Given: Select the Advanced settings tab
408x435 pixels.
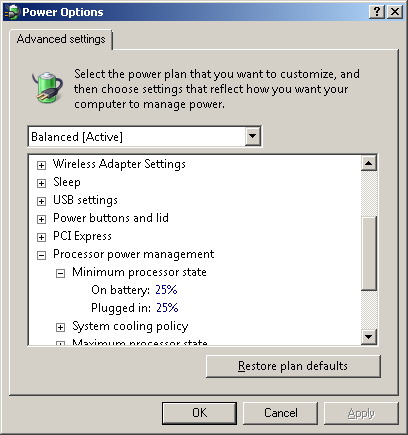Looking at the screenshot, I should click(61, 39).
